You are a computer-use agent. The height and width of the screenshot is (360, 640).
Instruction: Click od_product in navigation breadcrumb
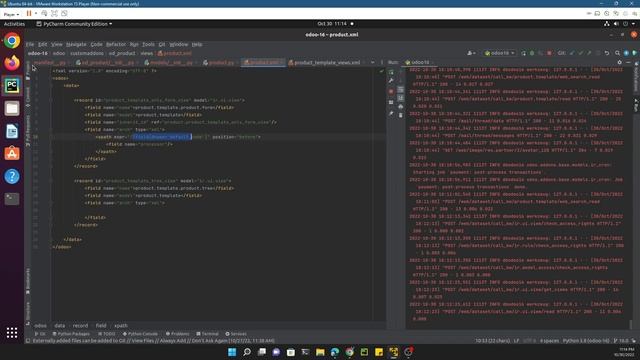(122, 53)
